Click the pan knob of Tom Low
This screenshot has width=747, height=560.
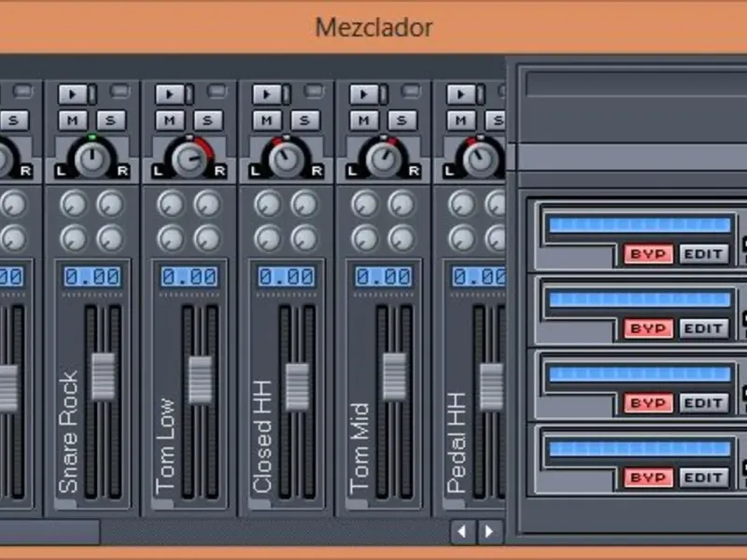(x=190, y=159)
